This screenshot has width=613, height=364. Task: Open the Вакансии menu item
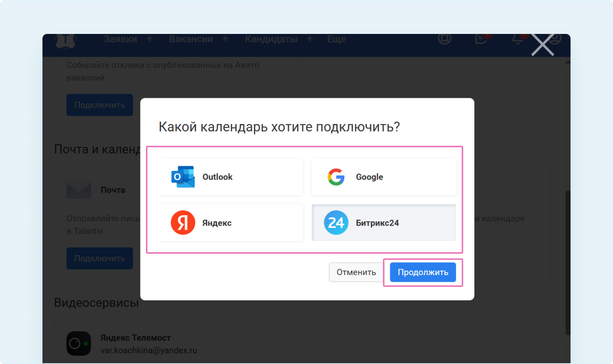point(191,39)
